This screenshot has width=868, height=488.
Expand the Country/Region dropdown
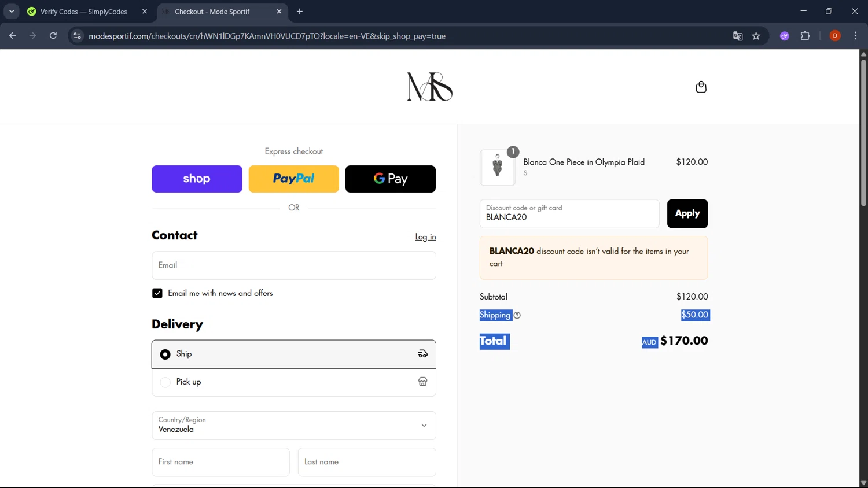tap(294, 426)
